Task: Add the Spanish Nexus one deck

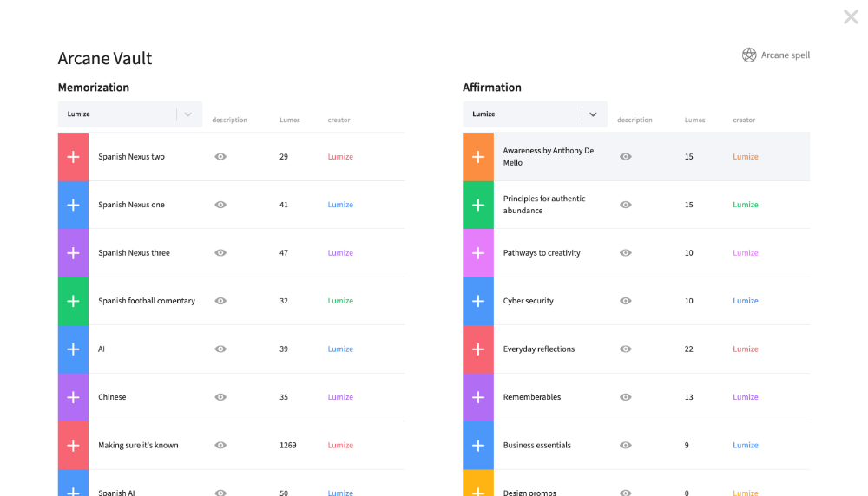Action: 73,205
